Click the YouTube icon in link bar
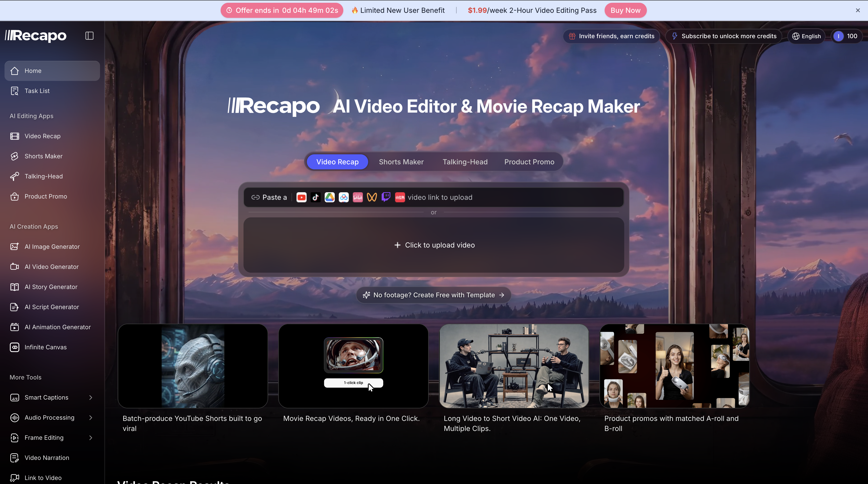 [301, 198]
